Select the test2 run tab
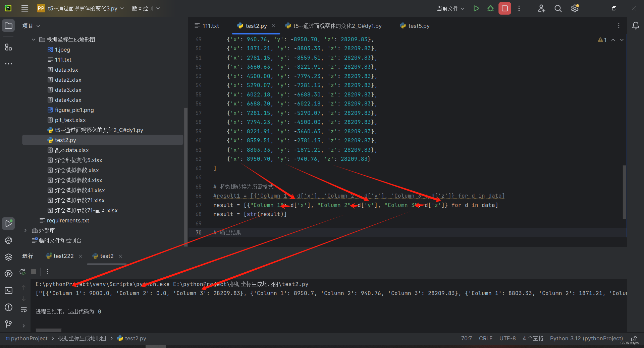Viewport: 644px width, 348px height. (103, 256)
